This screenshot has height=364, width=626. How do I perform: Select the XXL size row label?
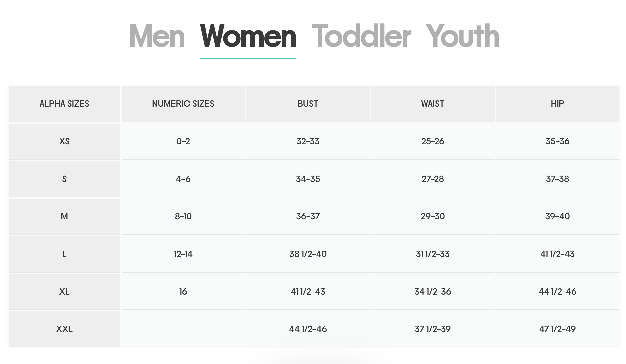click(x=64, y=329)
